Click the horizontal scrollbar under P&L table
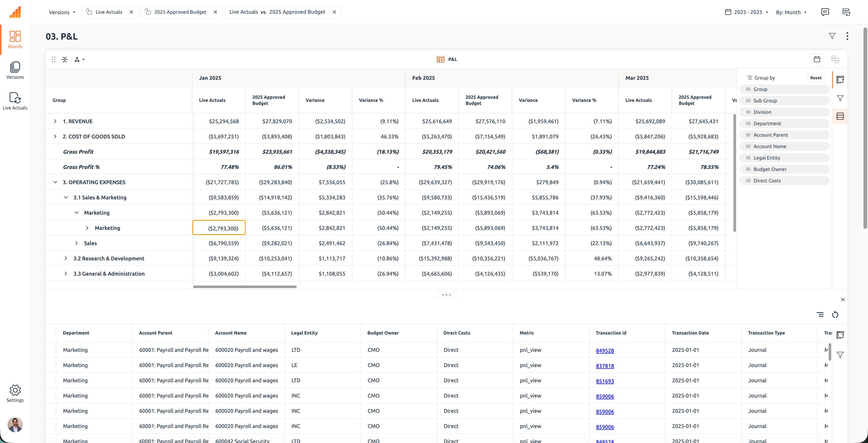Viewport: 868px width, 443px height. (245, 287)
